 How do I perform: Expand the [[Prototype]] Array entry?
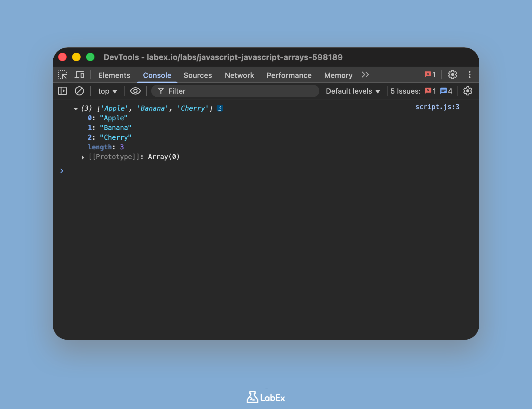[x=83, y=157]
